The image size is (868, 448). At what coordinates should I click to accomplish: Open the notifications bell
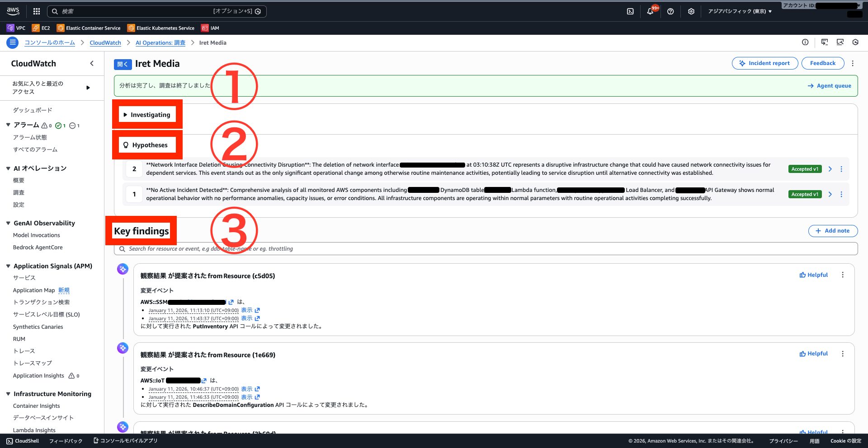coord(650,11)
